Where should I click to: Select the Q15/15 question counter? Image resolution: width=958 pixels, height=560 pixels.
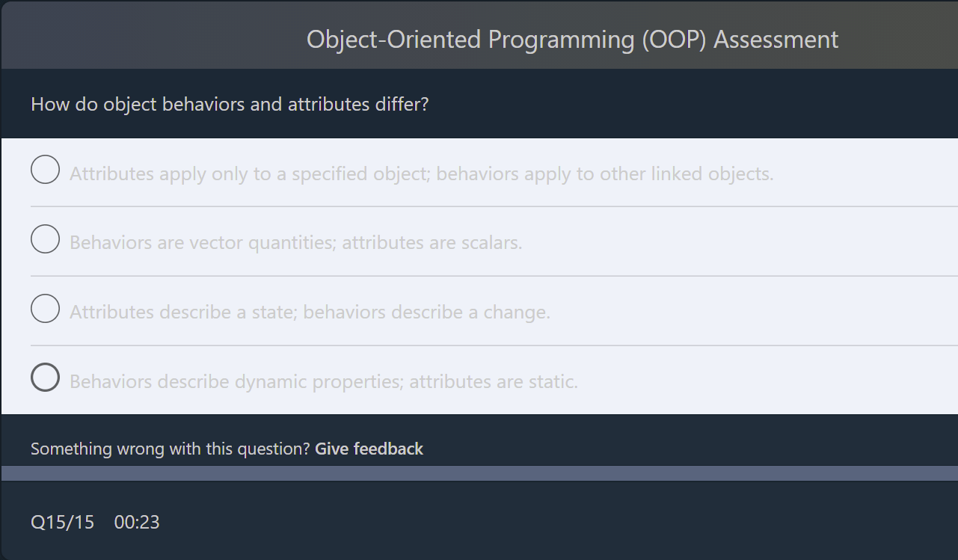pos(63,522)
